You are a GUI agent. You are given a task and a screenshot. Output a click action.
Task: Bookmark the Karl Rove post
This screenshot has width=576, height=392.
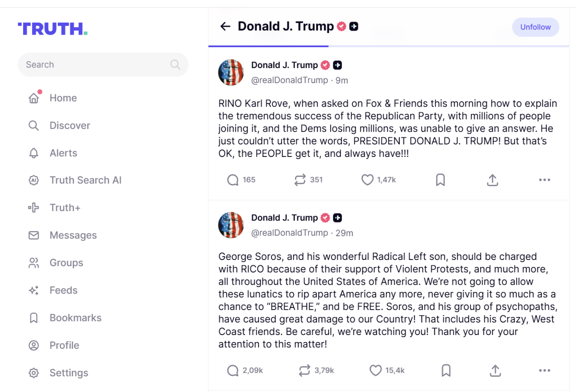tap(440, 180)
